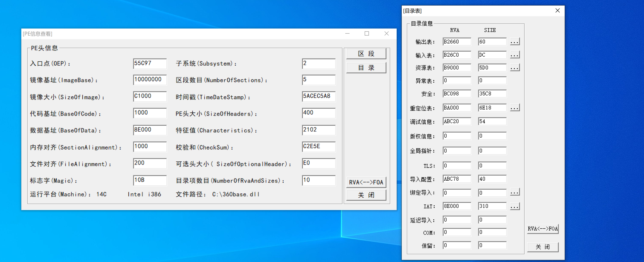Click the entry point (OEP) field 55C97
644x262 pixels.
[149, 63]
